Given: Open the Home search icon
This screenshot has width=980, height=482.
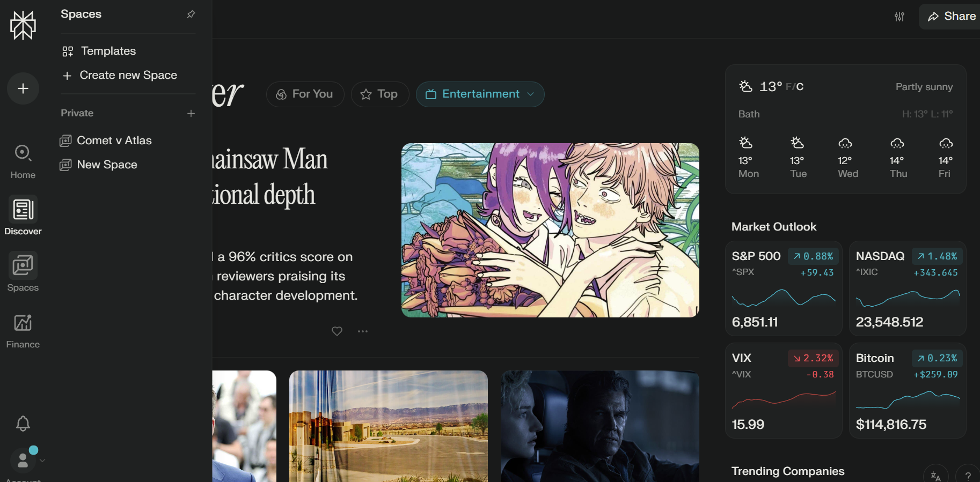Looking at the screenshot, I should coord(23,153).
